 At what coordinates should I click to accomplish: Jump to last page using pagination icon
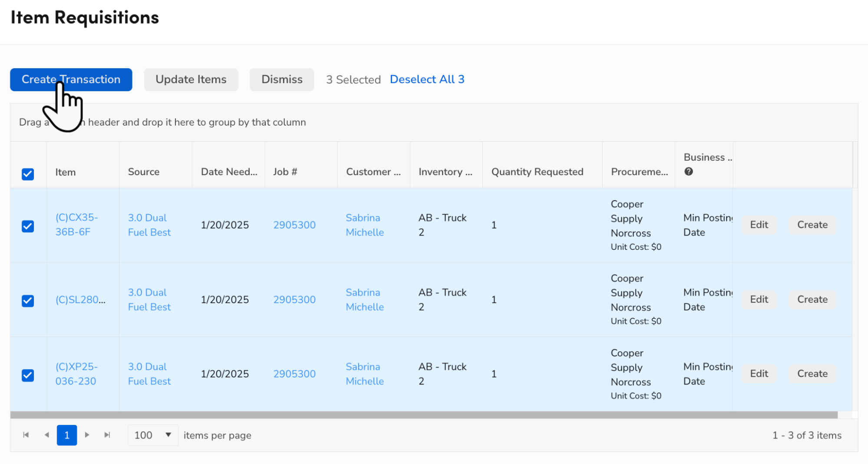107,435
